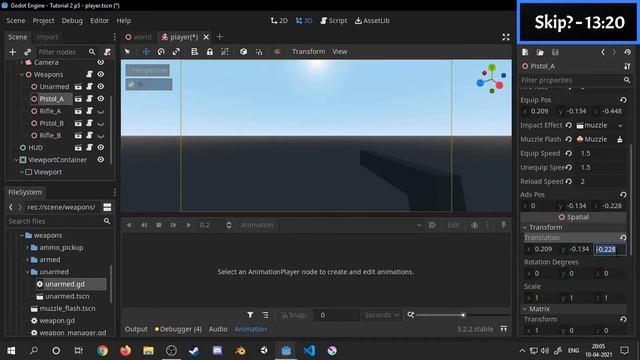Screen dimensions: 640x360
Task: Load an existing resource in Inspector
Action: point(540,52)
